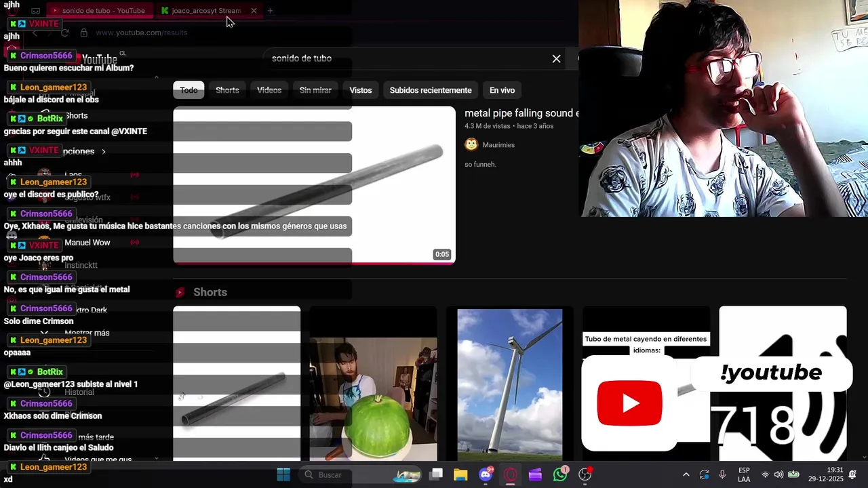This screenshot has height=488, width=868.
Task: Switch to the sonido de tubo YouTube tab
Action: coord(98,11)
